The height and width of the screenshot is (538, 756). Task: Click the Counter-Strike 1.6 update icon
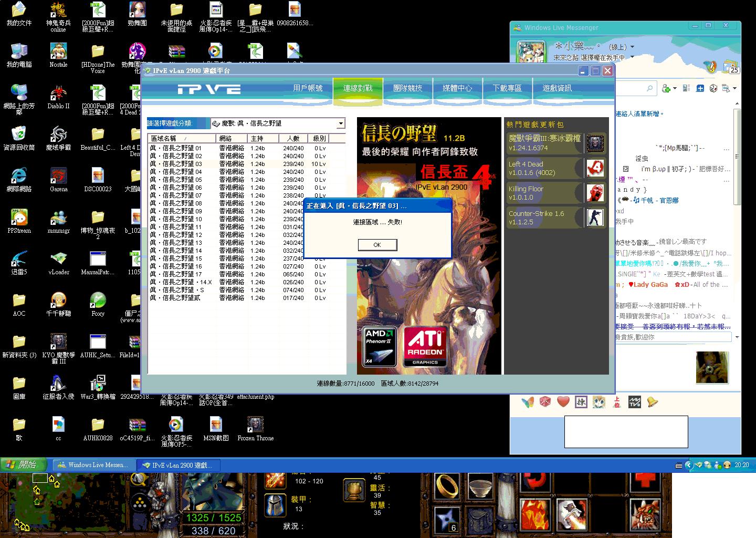tap(595, 218)
